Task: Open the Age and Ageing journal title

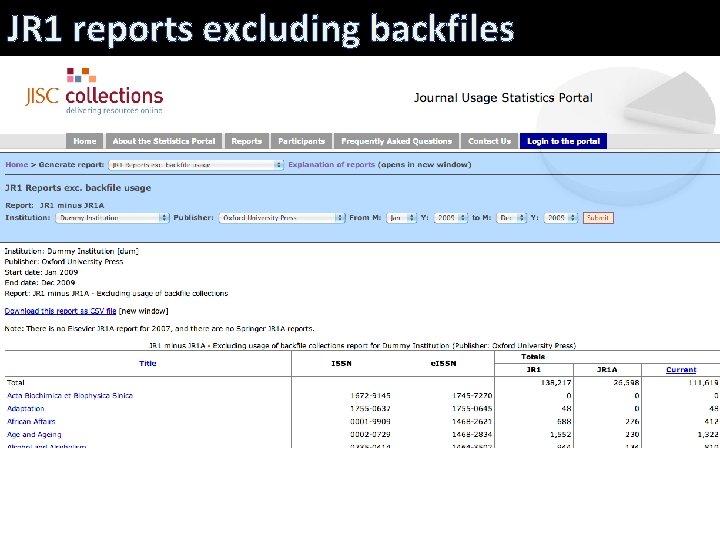Action: [x=34, y=434]
